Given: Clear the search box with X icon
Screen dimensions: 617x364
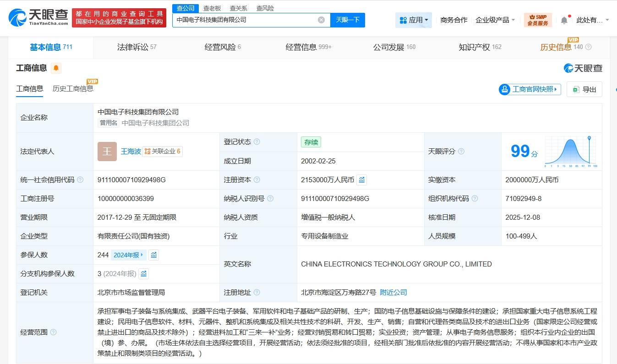Looking at the screenshot, I should pos(321,20).
